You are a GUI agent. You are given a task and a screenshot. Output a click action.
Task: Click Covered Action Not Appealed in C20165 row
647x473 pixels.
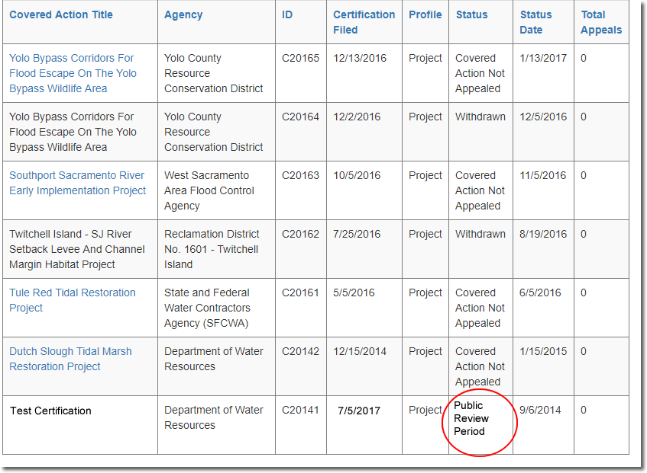[x=480, y=73]
